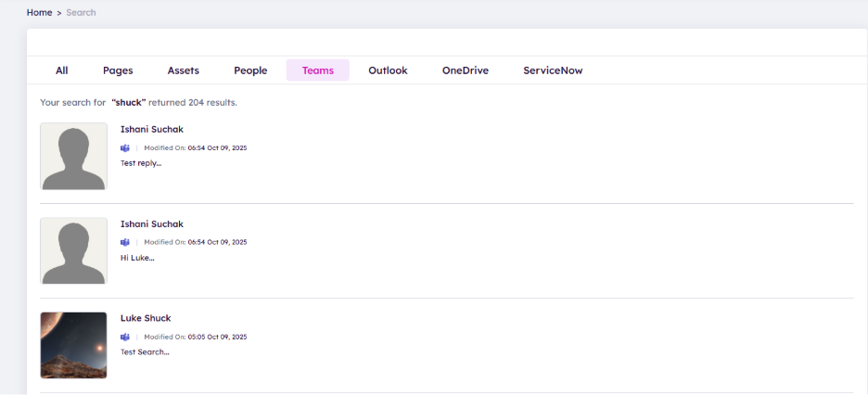Select the Assets tab

183,70
